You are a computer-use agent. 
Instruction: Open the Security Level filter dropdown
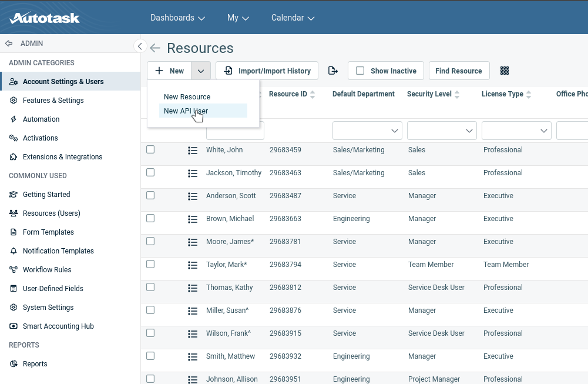pos(442,131)
